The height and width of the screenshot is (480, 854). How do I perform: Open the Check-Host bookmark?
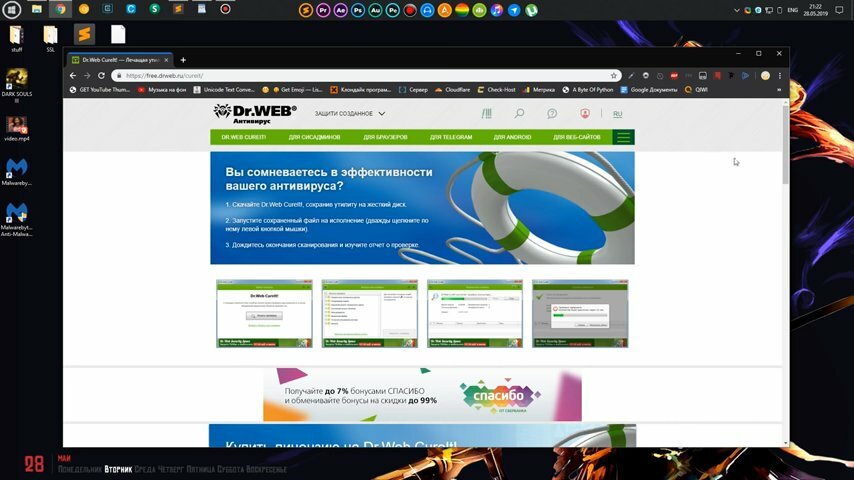click(496, 90)
